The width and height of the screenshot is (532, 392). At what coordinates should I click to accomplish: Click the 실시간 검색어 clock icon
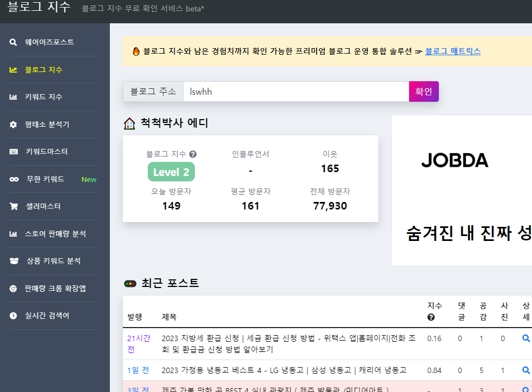pos(14,316)
